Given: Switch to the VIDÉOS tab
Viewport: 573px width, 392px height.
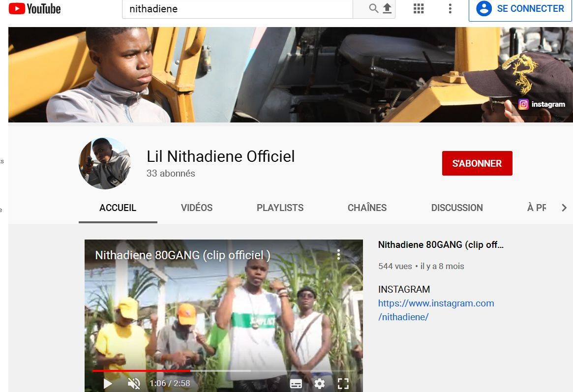Looking at the screenshot, I should pyautogui.click(x=197, y=208).
